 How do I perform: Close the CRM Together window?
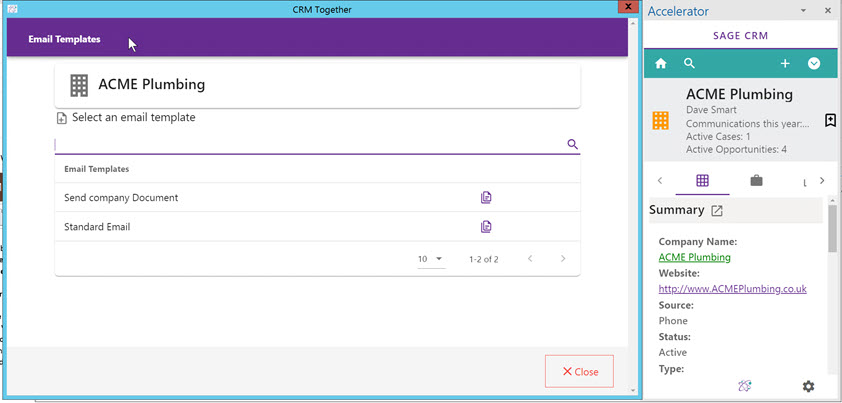[x=626, y=6]
